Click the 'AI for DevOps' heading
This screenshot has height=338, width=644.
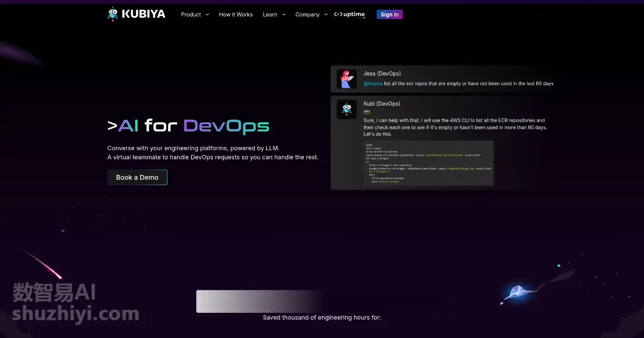point(188,126)
